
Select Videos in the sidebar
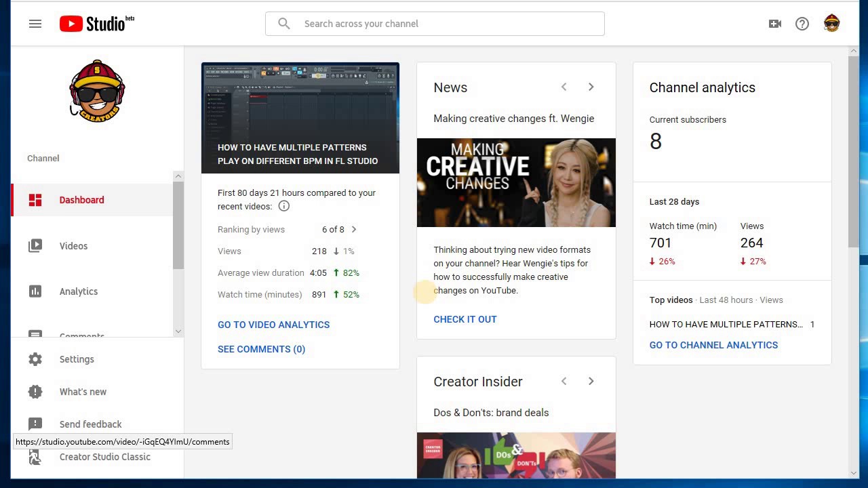92,246
